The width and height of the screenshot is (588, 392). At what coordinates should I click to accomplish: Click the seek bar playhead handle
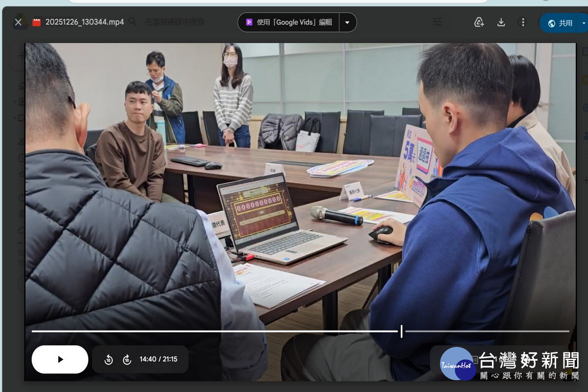coord(401,331)
